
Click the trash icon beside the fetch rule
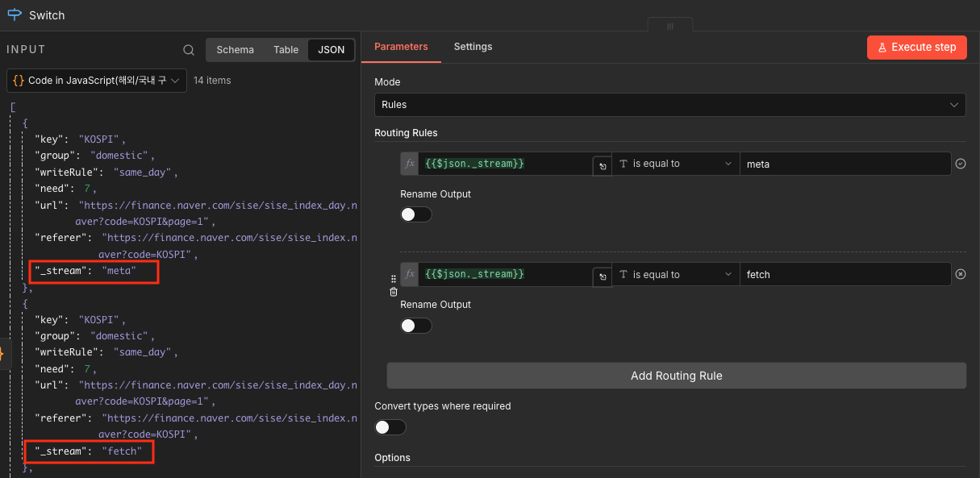click(x=394, y=292)
